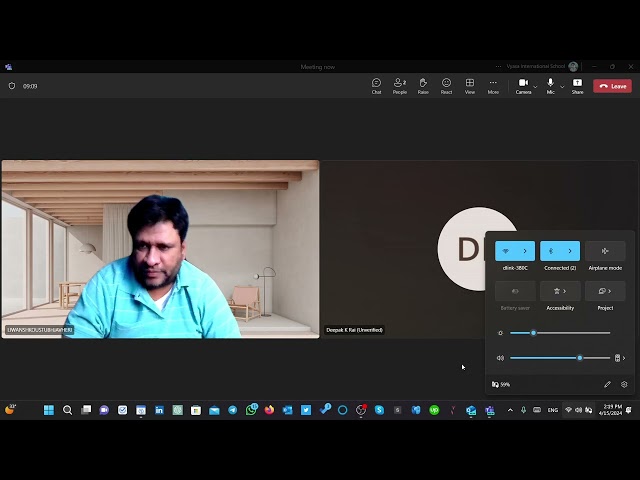
Task: Raise your hand in the meeting
Action: coord(423,86)
